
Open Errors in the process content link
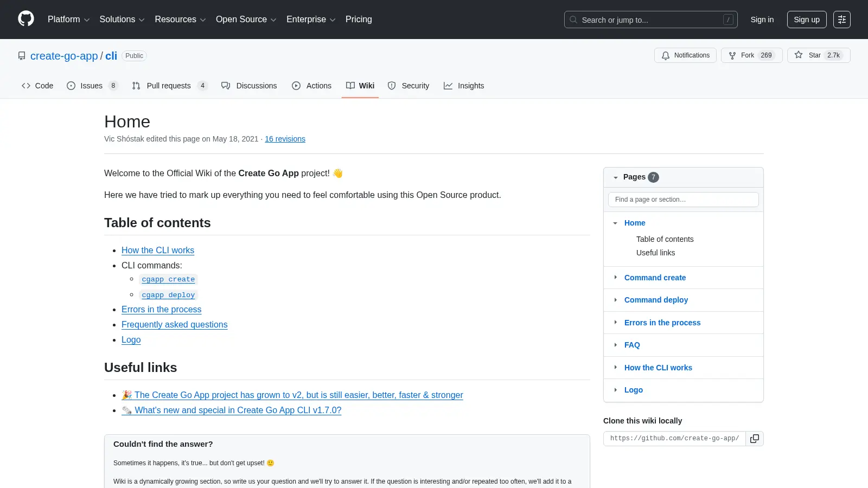pyautogui.click(x=161, y=309)
